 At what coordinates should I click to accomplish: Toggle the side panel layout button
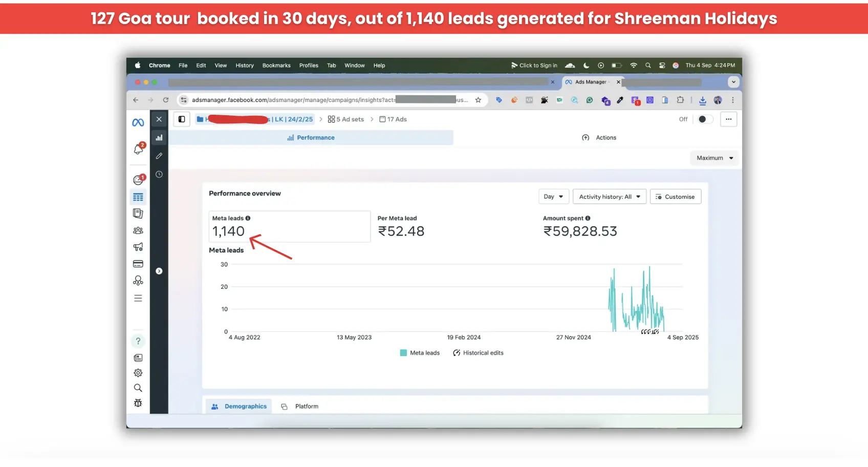coord(182,119)
